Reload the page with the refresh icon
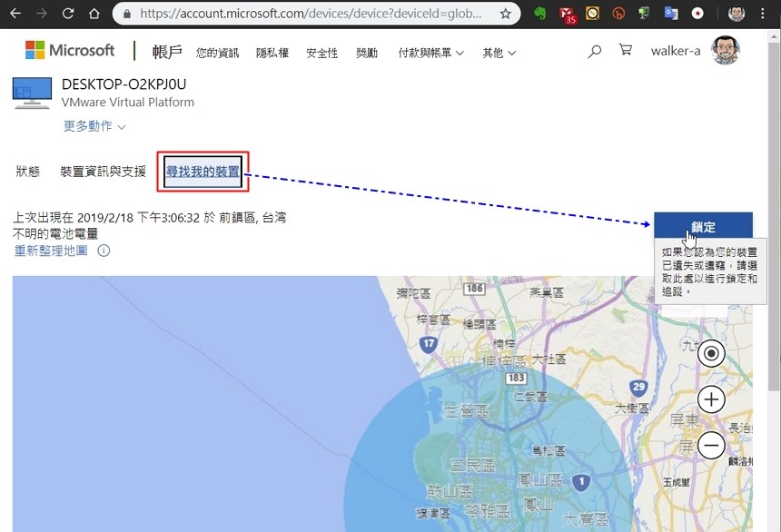Viewport: 781px width, 532px height. [68, 14]
